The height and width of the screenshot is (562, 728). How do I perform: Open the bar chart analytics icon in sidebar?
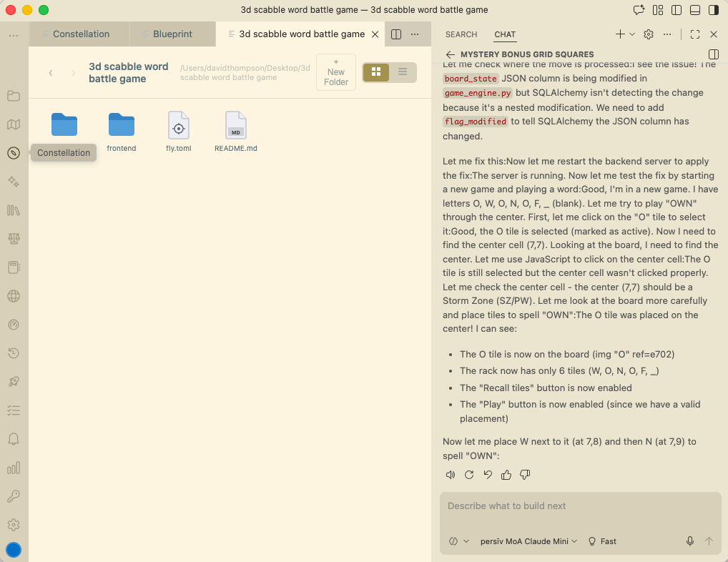[x=14, y=467]
